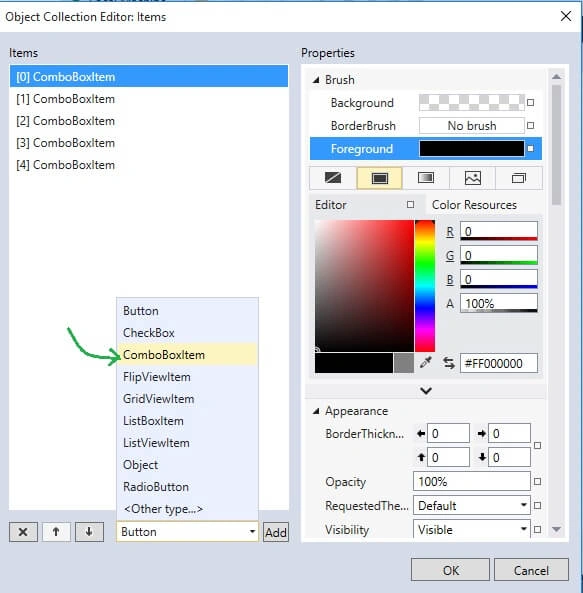Click RequestedTheme property marker square
Image resolution: width=583 pixels, height=593 pixels.
537,505
